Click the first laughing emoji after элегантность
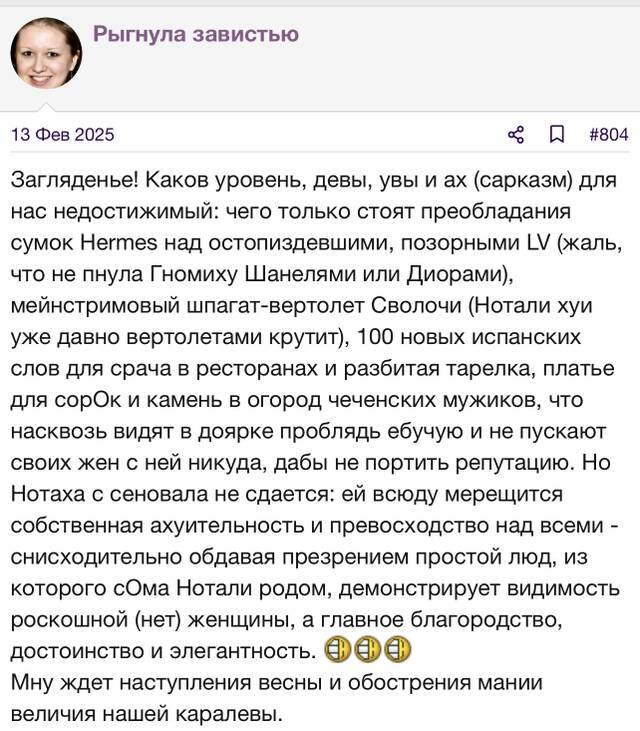This screenshot has height=731, width=640. click(337, 650)
